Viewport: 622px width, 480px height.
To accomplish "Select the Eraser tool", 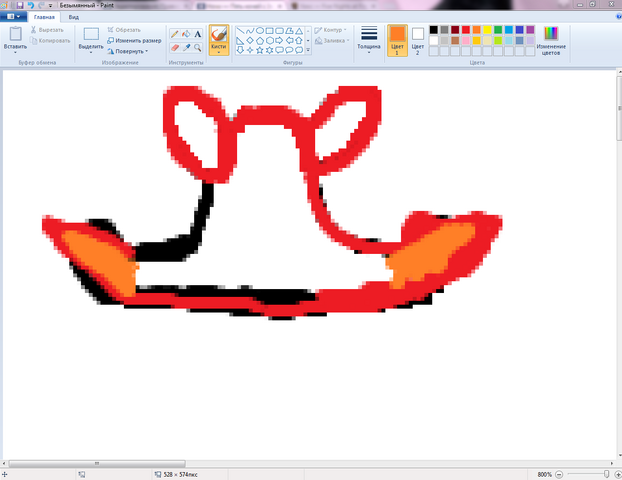I will tap(175, 48).
